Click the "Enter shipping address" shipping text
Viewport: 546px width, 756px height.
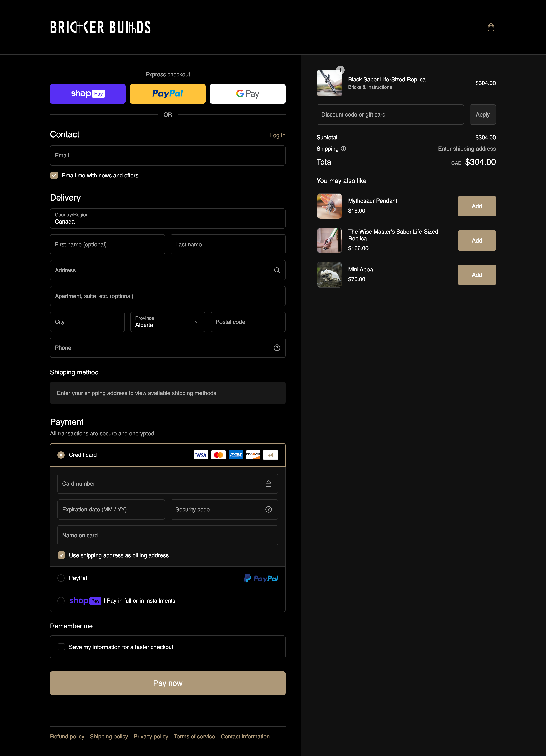pyautogui.click(x=467, y=149)
